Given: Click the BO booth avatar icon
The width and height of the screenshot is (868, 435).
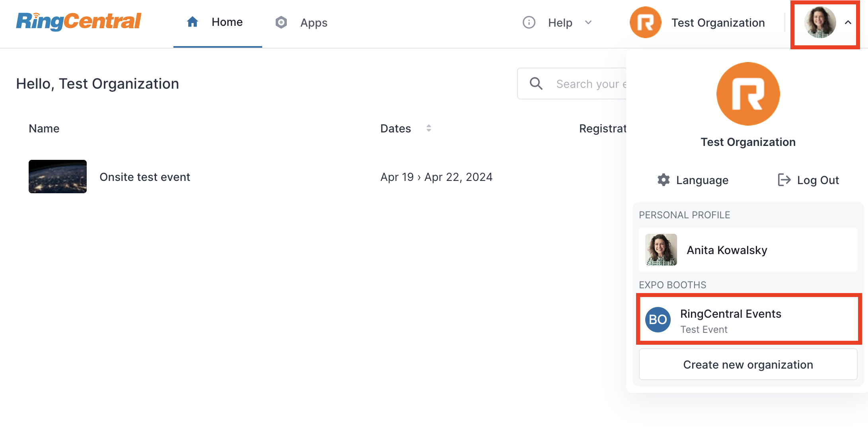Looking at the screenshot, I should tap(658, 319).
